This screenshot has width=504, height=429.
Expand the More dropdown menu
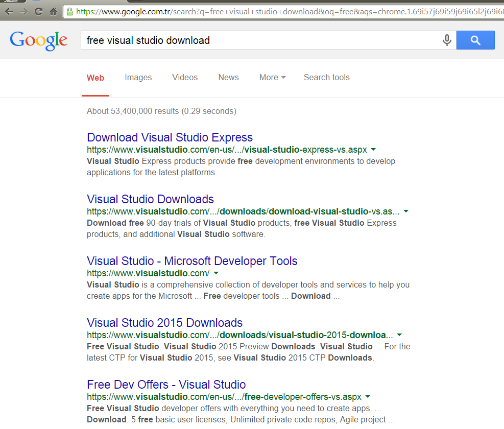pos(273,78)
